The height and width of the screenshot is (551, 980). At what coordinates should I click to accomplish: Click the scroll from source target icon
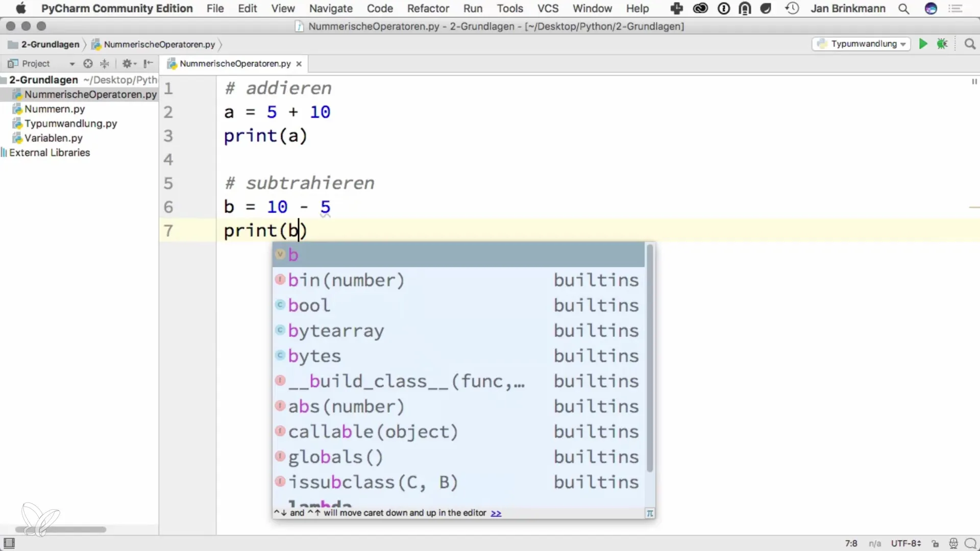(x=88, y=63)
